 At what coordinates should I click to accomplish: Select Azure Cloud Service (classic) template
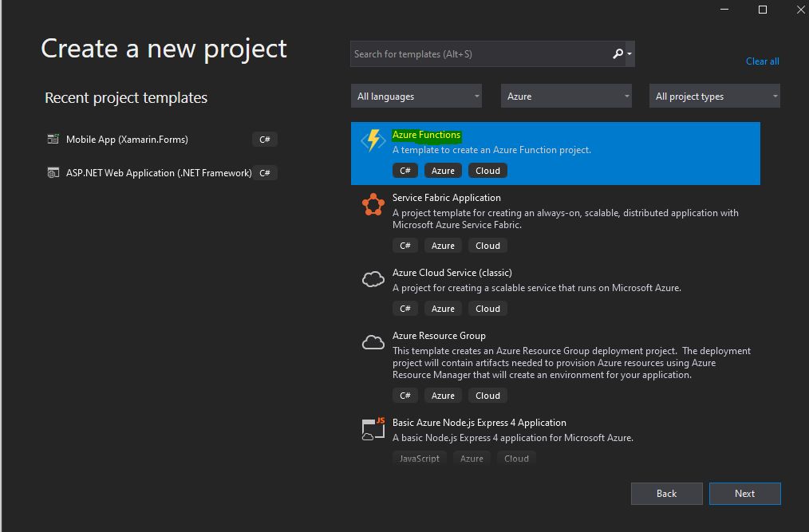coord(555,291)
